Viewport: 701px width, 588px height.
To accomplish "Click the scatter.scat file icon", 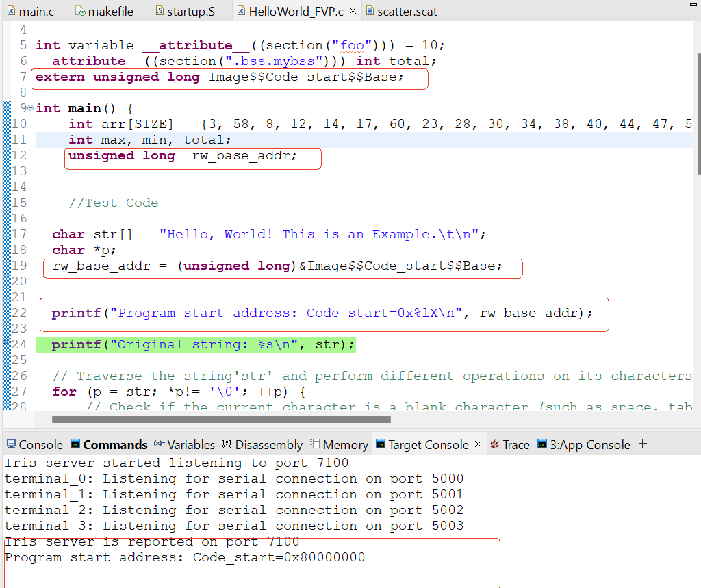I will tap(370, 12).
